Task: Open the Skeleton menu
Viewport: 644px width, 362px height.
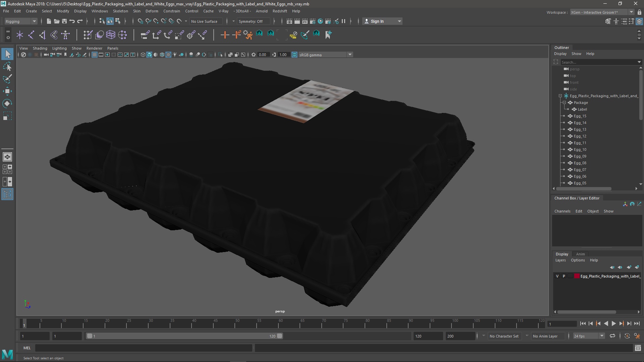Action: (x=120, y=11)
